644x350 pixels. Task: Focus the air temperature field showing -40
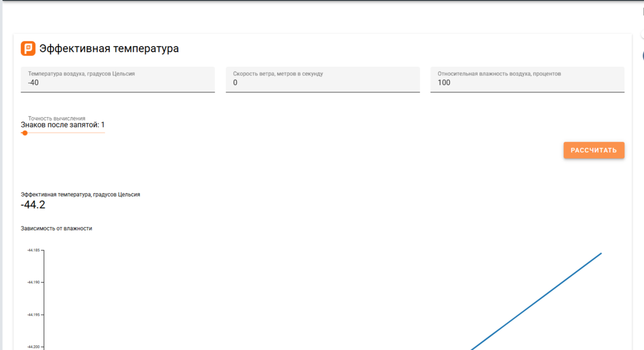[118, 79]
